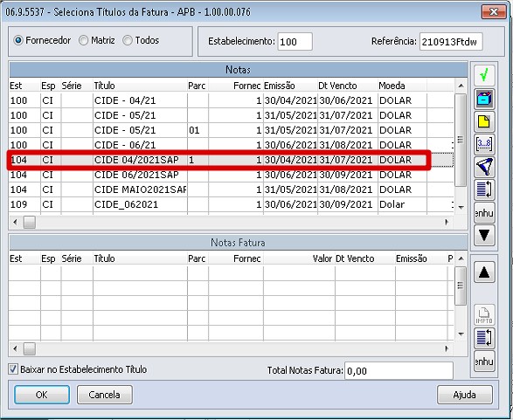The image size is (513, 420).
Task: Open the range selection 3..8 icon
Action: coord(484,144)
